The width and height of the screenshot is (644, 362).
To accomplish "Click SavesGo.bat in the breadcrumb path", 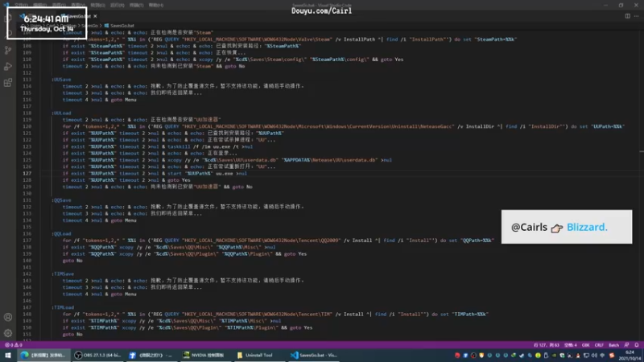I will coord(122,26).
